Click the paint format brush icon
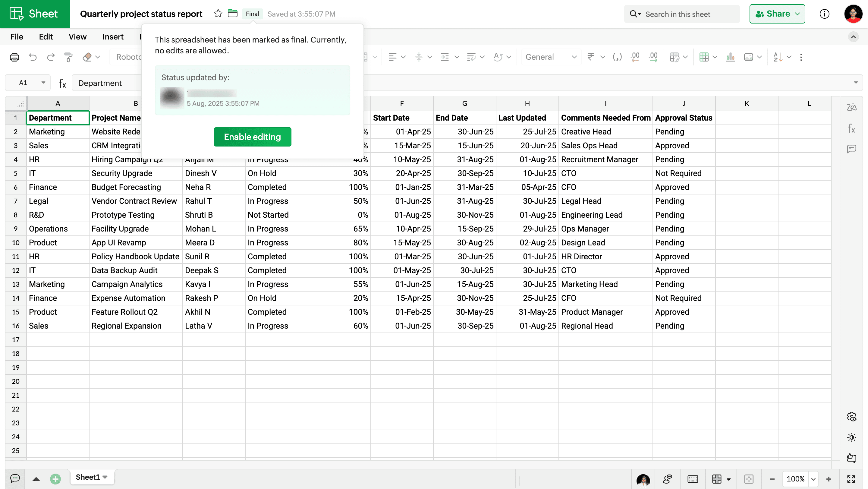 tap(68, 57)
